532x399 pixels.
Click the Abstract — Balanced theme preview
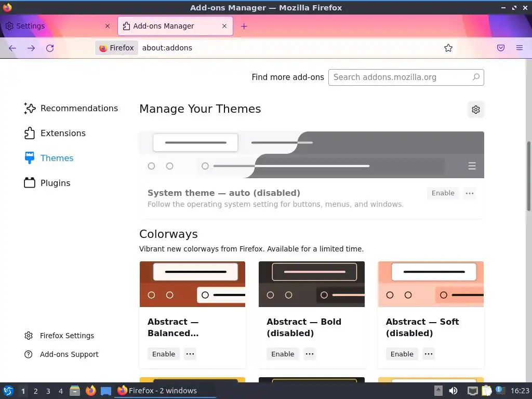coord(192,284)
